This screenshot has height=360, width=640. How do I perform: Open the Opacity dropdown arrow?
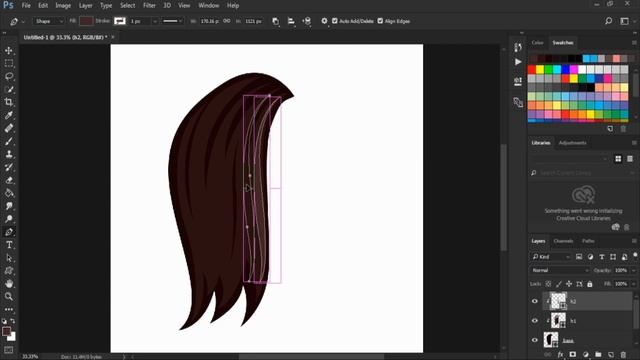tap(633, 270)
